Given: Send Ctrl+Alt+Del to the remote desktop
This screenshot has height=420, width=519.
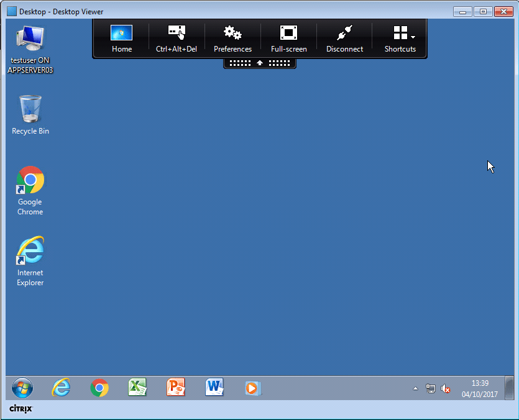Looking at the screenshot, I should pos(177,39).
